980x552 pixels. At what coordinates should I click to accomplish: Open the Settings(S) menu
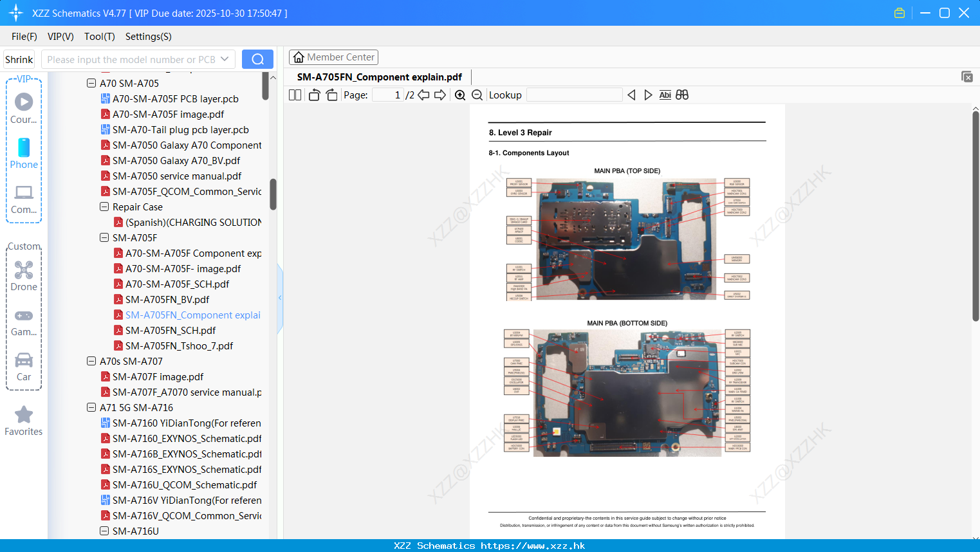[149, 37]
